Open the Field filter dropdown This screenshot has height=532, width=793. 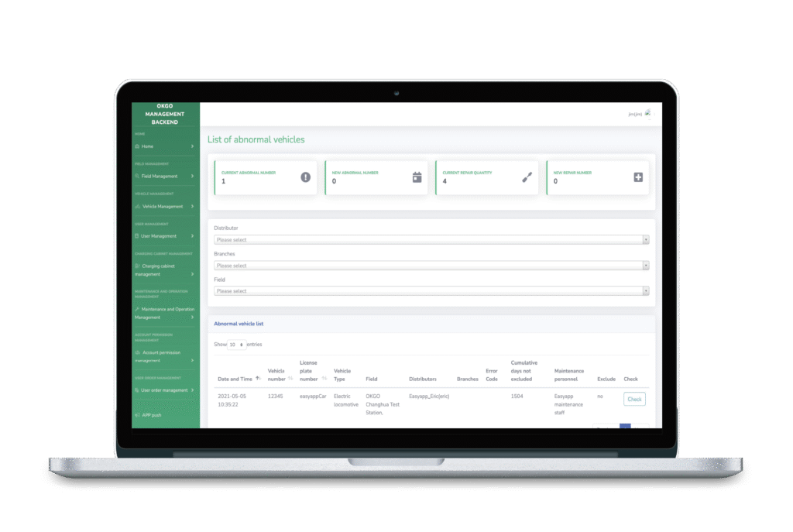[x=431, y=291]
